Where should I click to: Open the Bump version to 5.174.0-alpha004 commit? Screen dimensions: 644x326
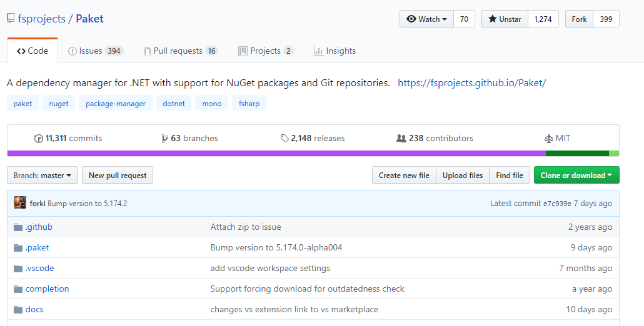coord(276,248)
